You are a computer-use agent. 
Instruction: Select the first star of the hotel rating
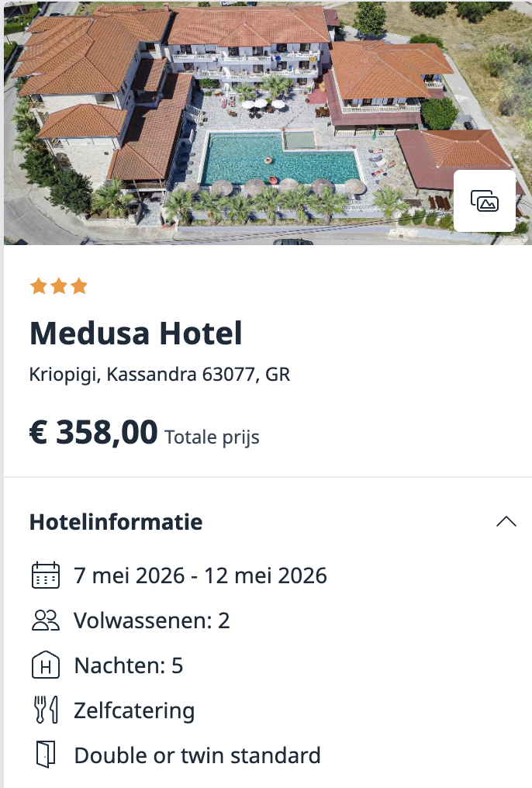coord(37,285)
